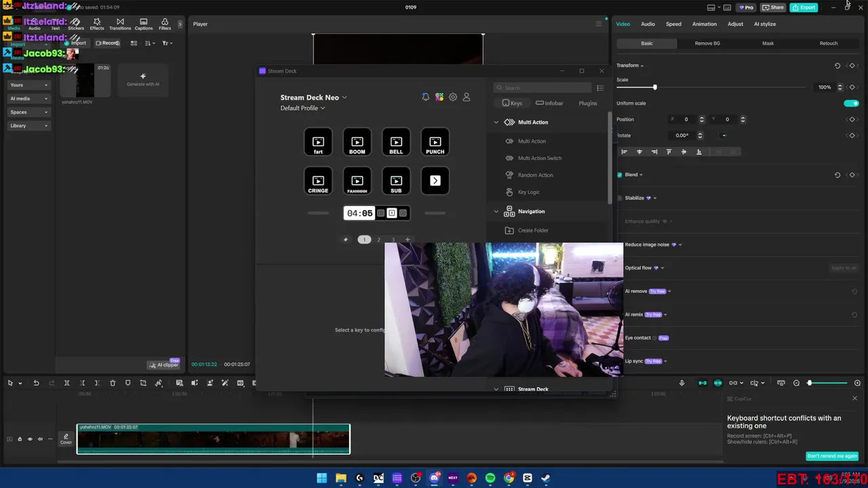
Task: Expand the Library dropdown
Action: tap(29, 126)
